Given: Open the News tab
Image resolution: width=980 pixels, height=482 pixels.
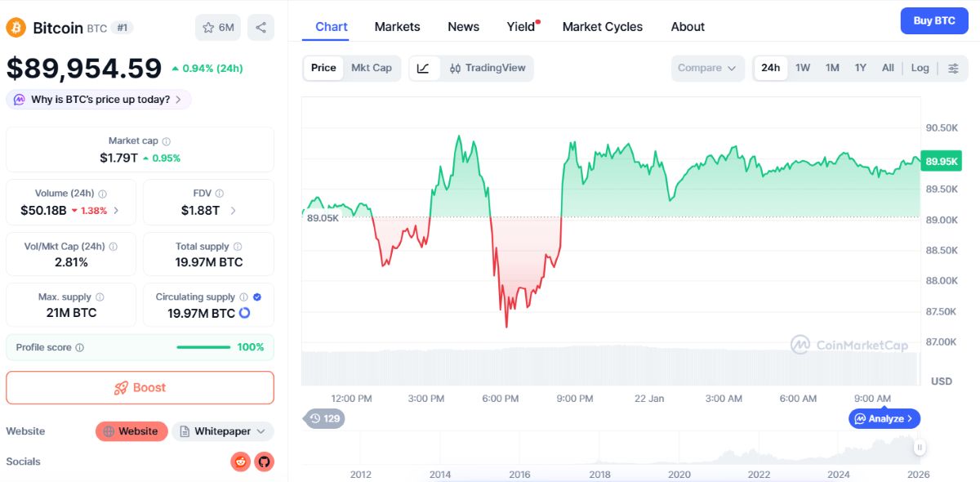Looking at the screenshot, I should (x=464, y=27).
